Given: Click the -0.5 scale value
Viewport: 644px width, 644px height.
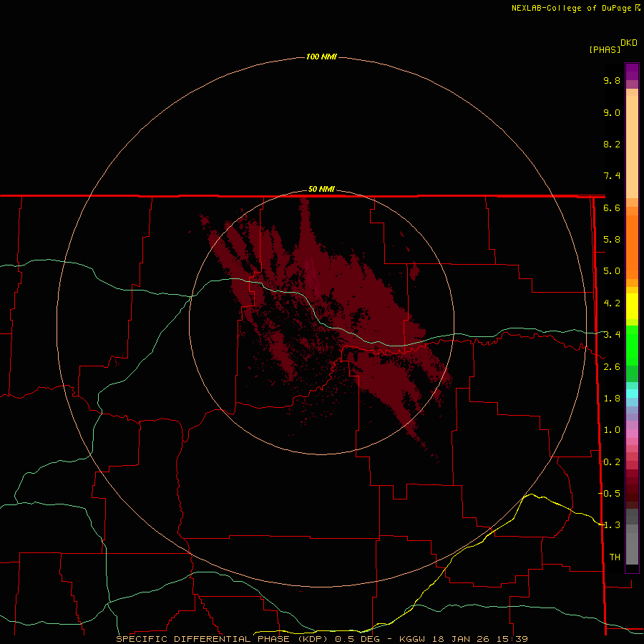Looking at the screenshot, I should [x=609, y=494].
